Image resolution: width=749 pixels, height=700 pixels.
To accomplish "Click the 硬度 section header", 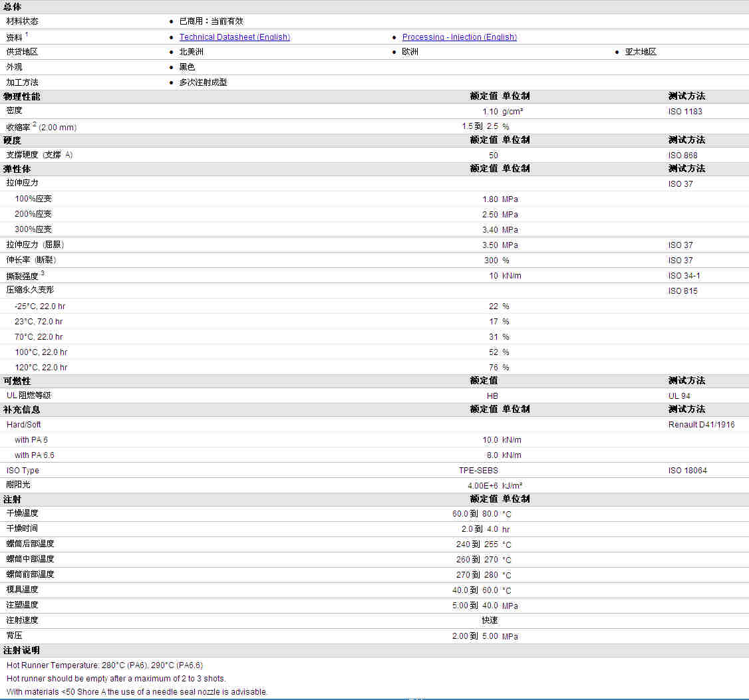I will (x=12, y=140).
